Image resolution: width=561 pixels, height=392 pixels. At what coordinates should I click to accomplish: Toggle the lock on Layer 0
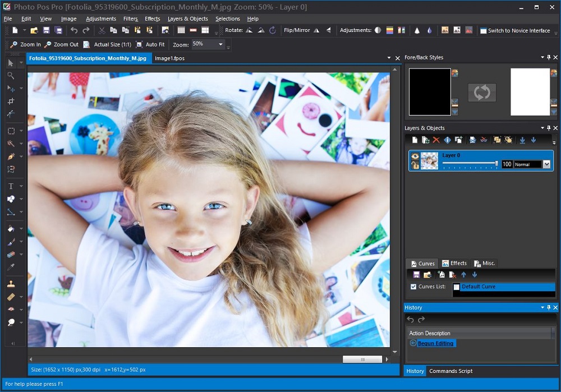pos(415,165)
